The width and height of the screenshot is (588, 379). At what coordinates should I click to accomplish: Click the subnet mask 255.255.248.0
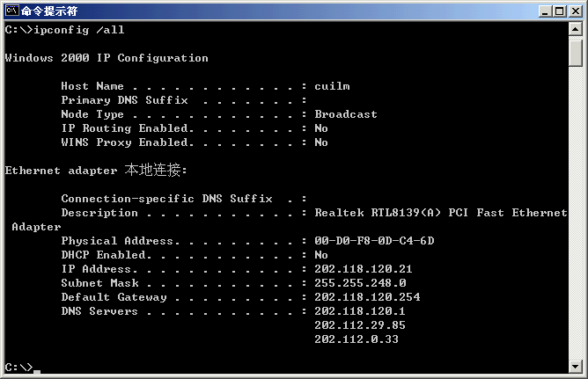(x=360, y=283)
